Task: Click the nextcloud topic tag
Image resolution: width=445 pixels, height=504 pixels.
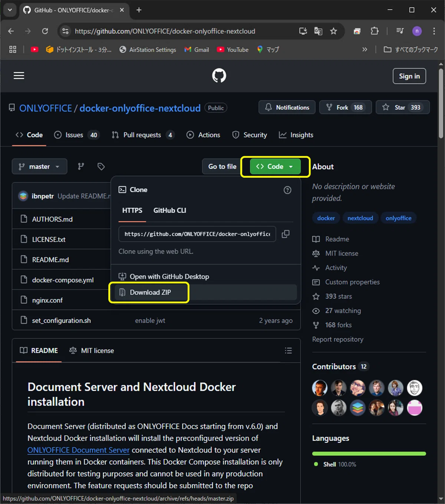Action: click(x=360, y=218)
